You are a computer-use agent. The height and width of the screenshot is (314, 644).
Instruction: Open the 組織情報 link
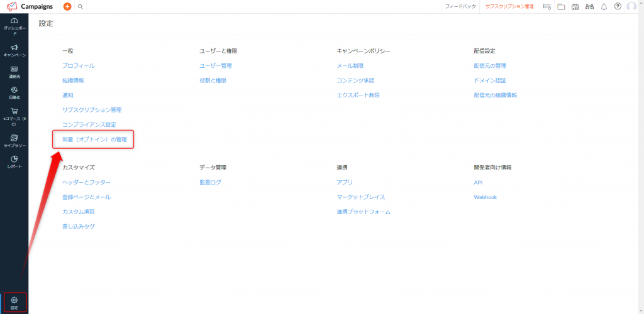(73, 80)
